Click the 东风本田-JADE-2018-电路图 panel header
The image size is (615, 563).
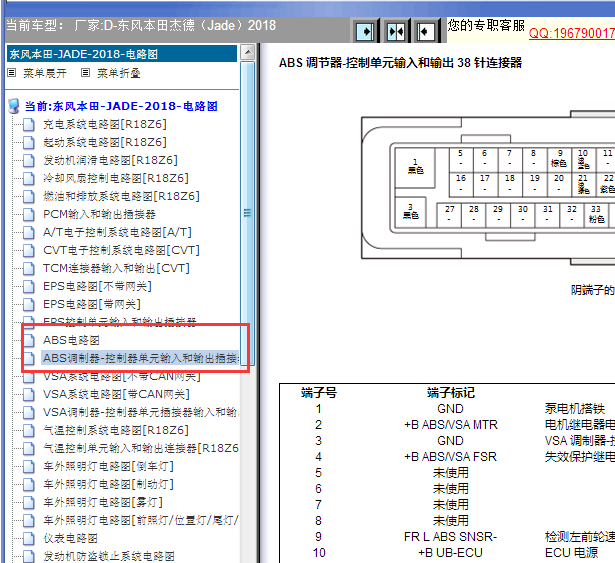click(122, 54)
